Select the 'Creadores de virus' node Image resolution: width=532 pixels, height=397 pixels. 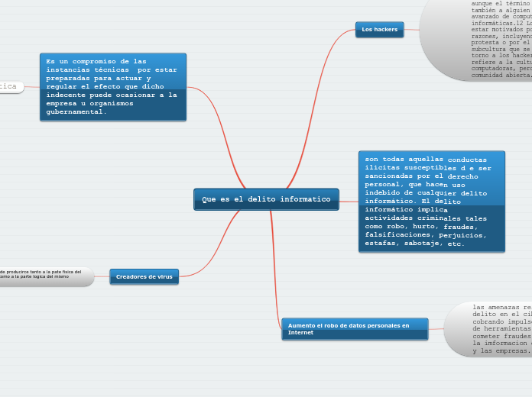pos(144,276)
